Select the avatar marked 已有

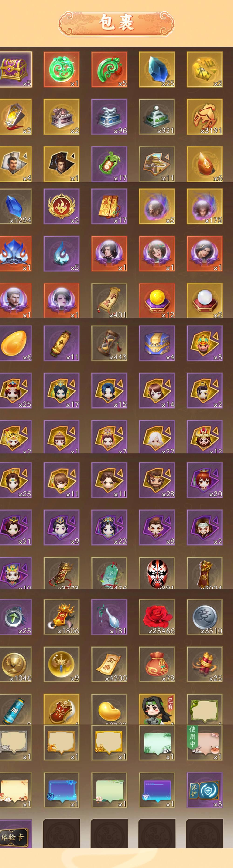[x=157, y=709]
